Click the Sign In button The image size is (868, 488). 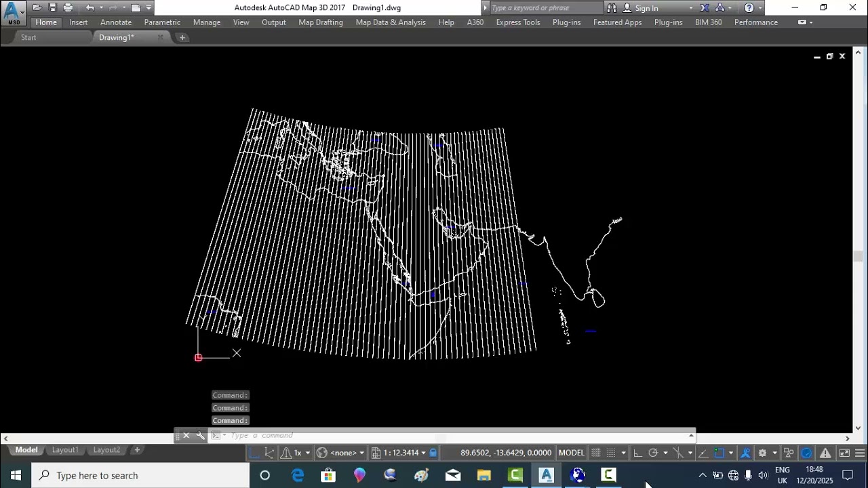(x=646, y=8)
